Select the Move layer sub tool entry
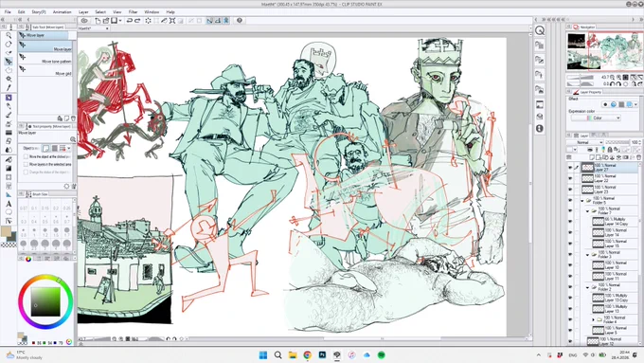Image resolution: width=644 pixels, height=363 pixels. (45, 46)
